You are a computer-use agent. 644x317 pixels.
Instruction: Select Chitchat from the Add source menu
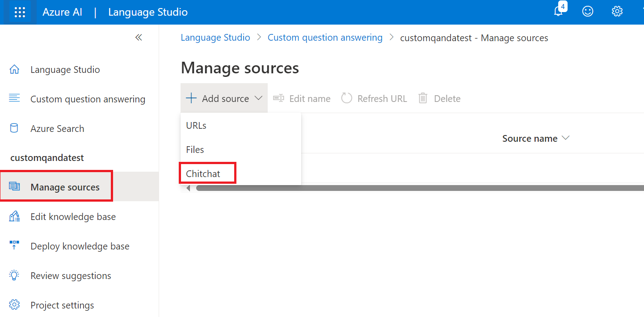click(x=203, y=174)
